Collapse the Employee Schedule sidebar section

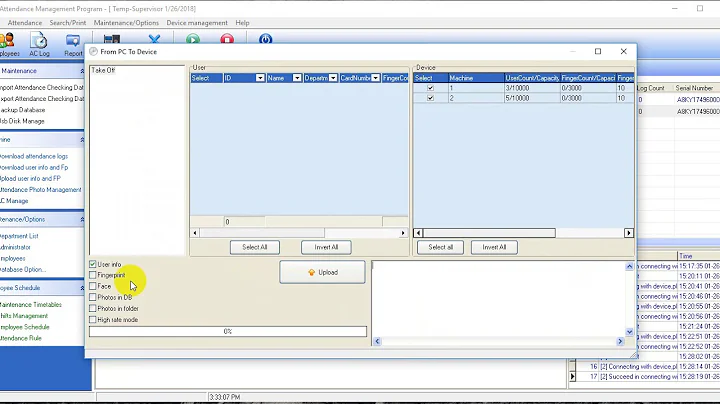82,288
